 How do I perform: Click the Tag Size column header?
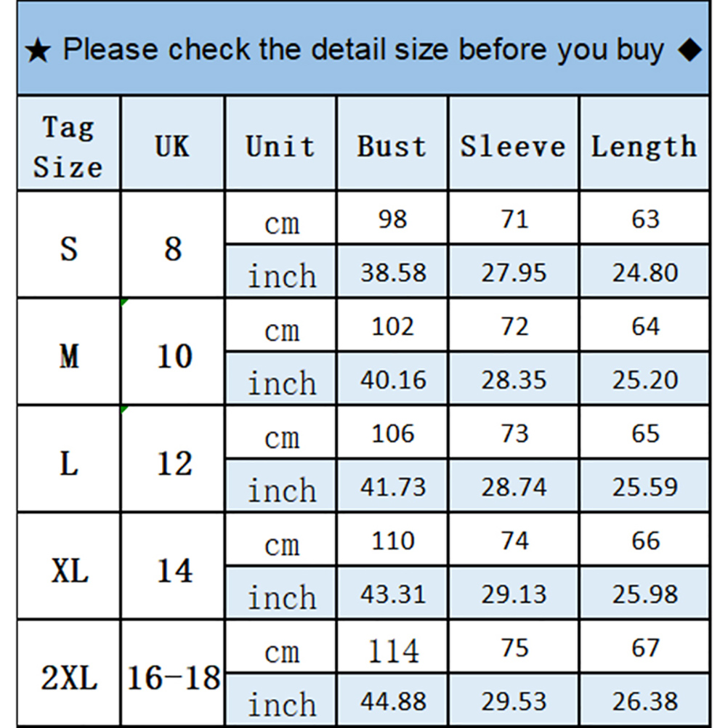68,146
